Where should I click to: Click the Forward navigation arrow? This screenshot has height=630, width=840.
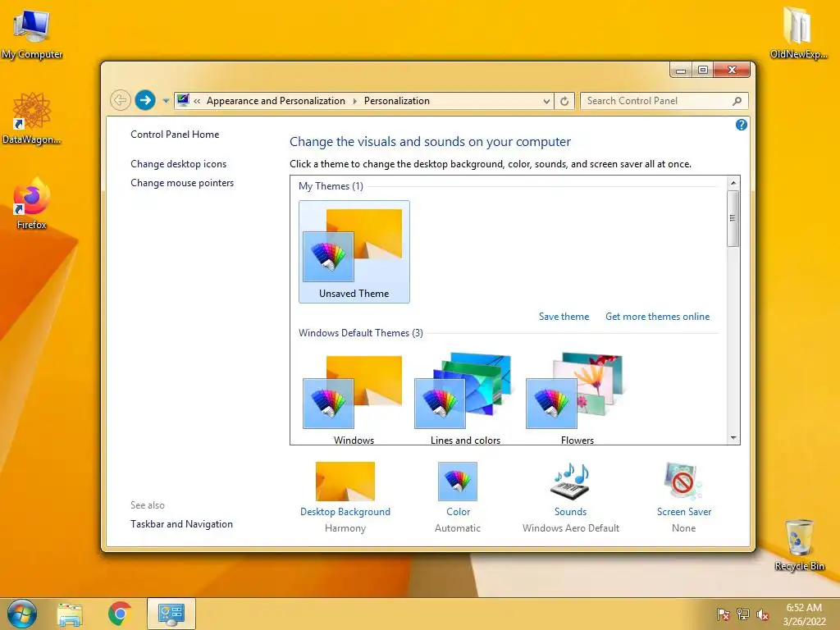click(145, 100)
